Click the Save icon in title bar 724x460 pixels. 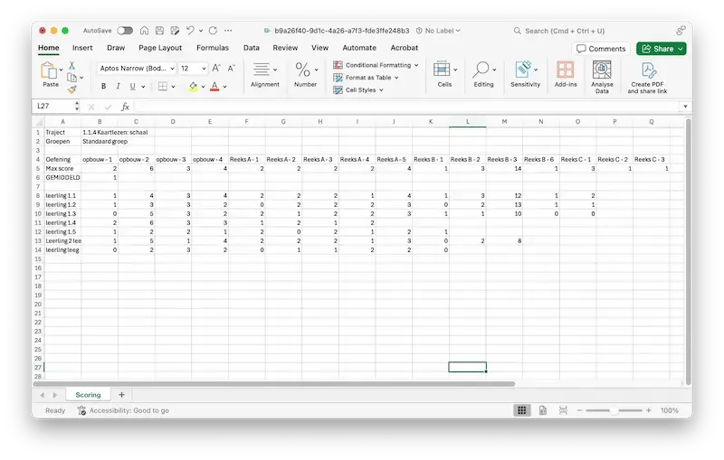click(160, 30)
